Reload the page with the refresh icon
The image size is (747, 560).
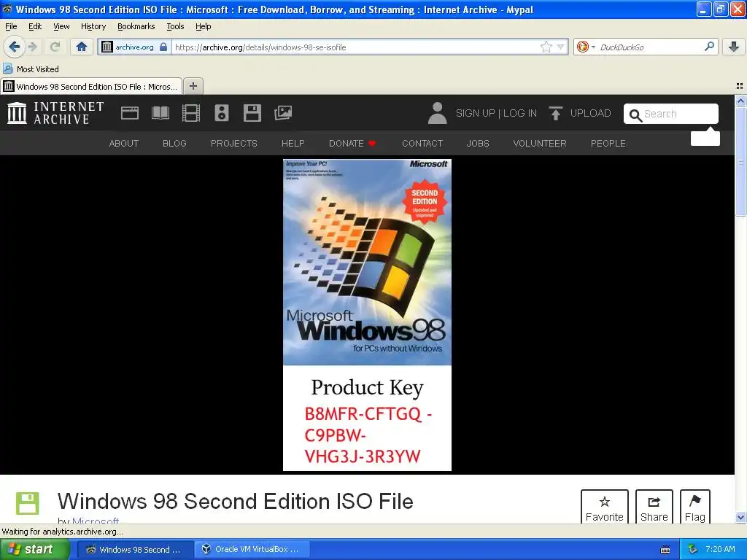55,47
